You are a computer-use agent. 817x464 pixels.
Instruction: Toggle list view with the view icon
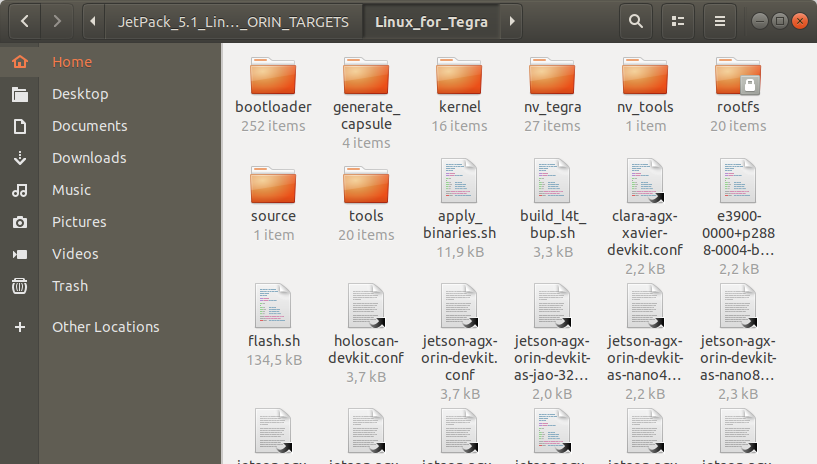(677, 21)
